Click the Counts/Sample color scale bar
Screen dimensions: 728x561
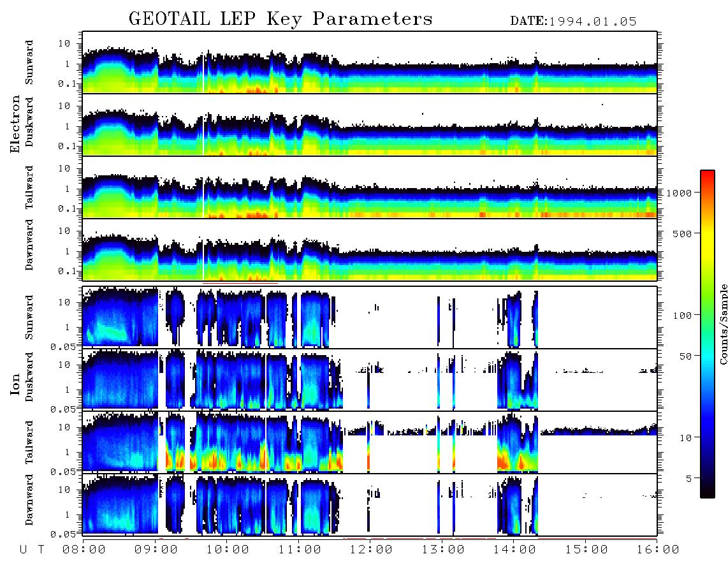707,334
